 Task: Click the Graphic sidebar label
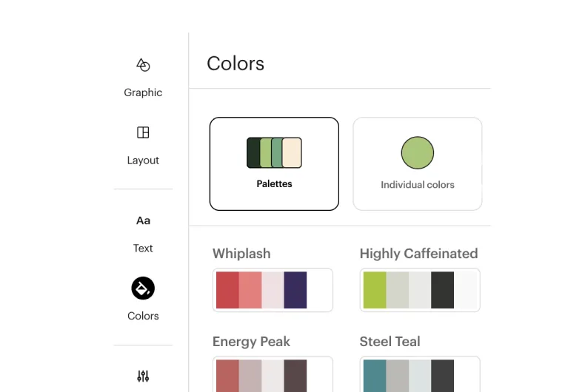click(x=143, y=92)
